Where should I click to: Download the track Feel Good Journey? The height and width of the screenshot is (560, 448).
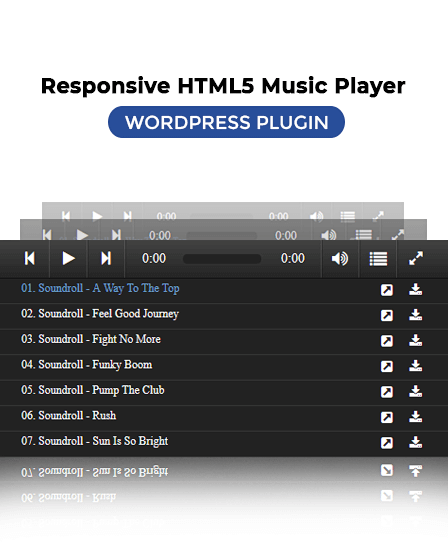pyautogui.click(x=415, y=315)
